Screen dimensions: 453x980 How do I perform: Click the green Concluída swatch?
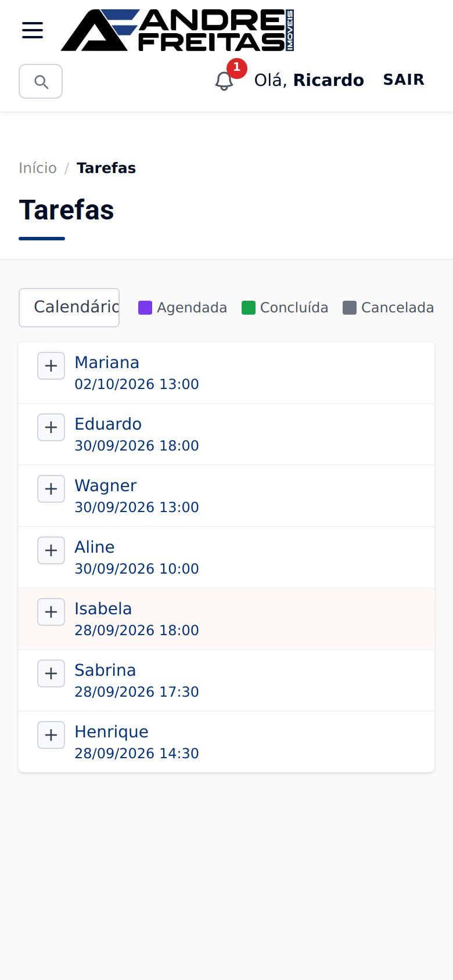coord(249,308)
